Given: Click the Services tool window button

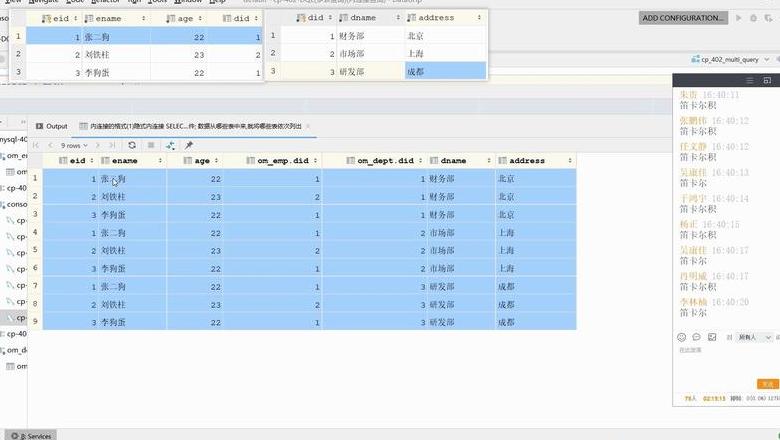Looking at the screenshot, I should [x=31, y=436].
